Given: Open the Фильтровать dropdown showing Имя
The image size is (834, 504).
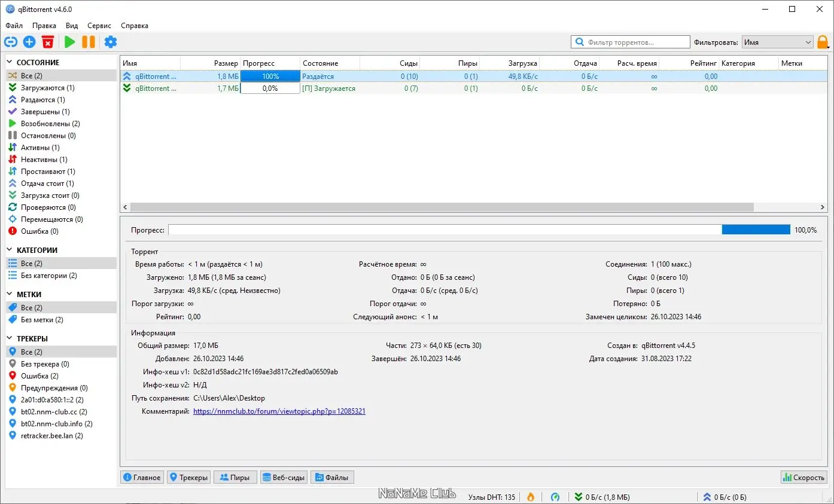Looking at the screenshot, I should tap(777, 42).
